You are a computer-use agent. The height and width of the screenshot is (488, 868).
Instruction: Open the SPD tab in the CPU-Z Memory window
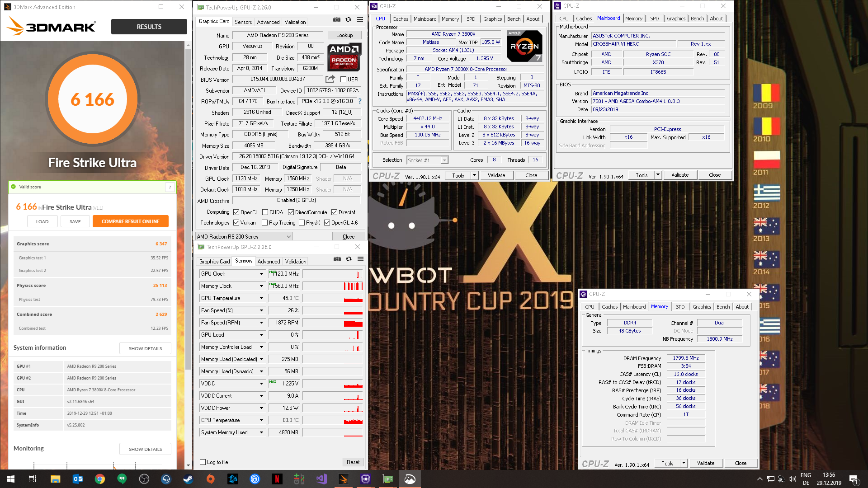click(680, 307)
